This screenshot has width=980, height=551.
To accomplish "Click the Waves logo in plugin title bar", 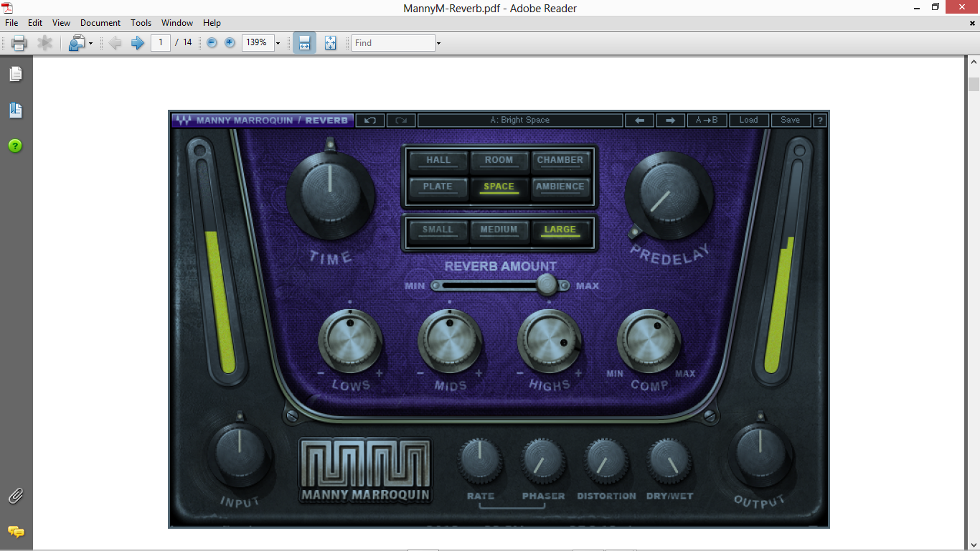I will tap(183, 120).
